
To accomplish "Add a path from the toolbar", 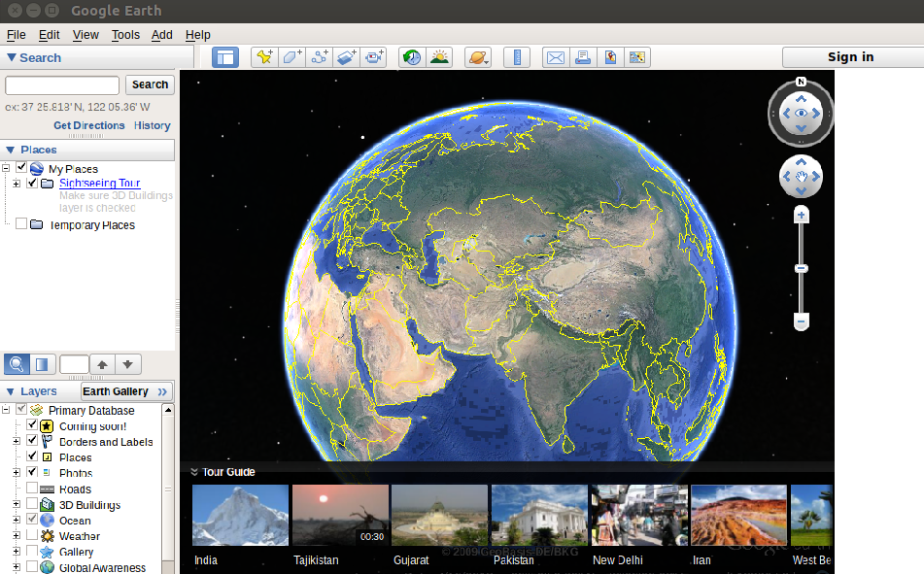I will pyautogui.click(x=320, y=57).
